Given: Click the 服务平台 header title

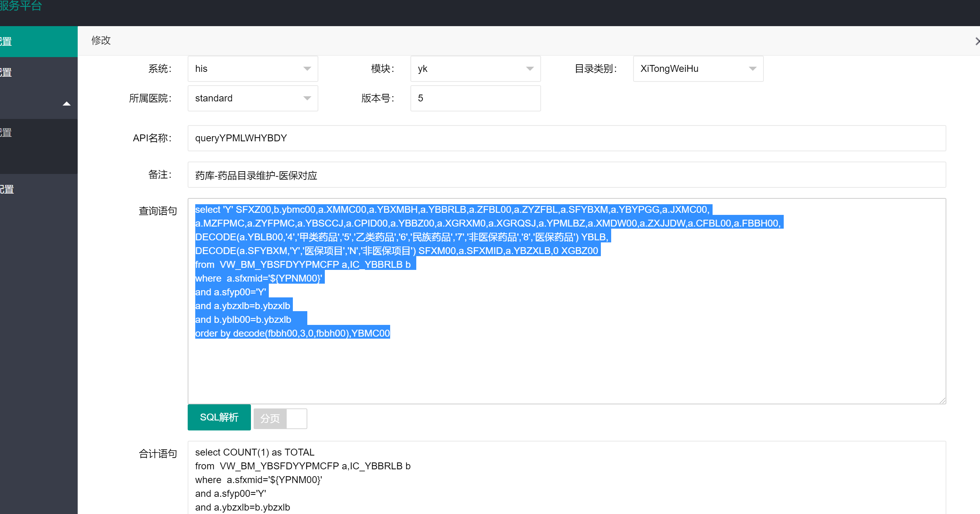Looking at the screenshot, I should [x=21, y=6].
